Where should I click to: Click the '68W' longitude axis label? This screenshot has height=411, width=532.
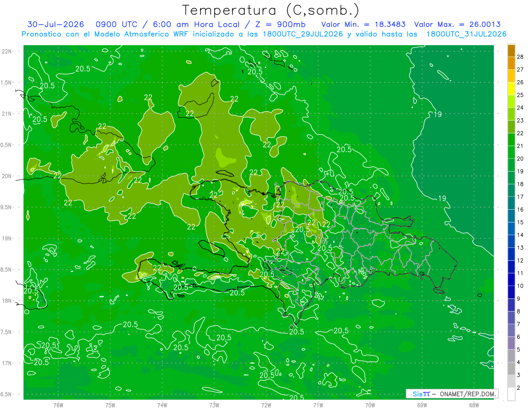point(473,405)
